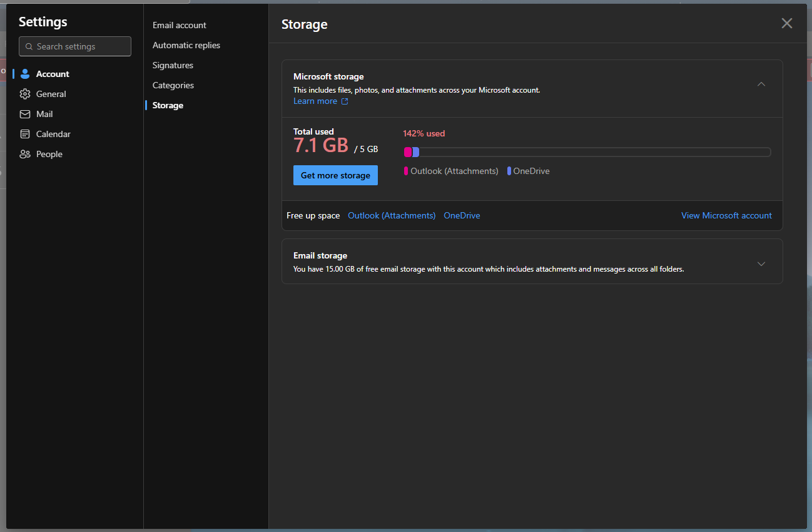Click the 7.1 GB total used value
The image size is (812, 532).
(321, 146)
